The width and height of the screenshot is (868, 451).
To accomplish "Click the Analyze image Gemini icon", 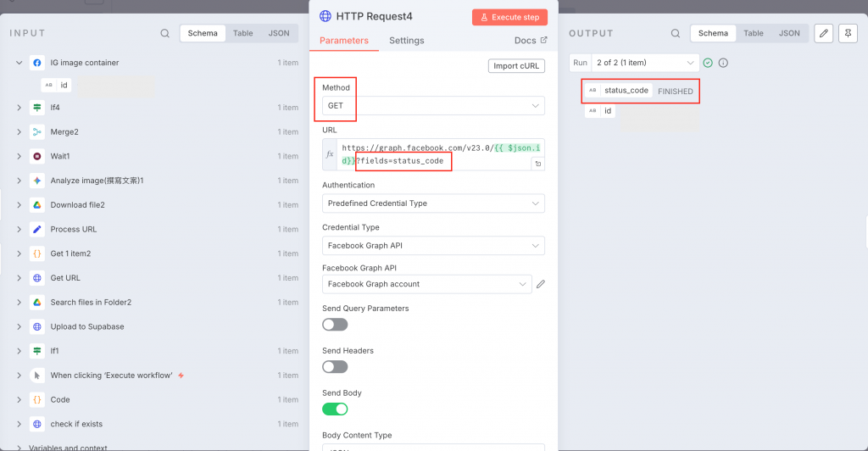I will pos(37,181).
